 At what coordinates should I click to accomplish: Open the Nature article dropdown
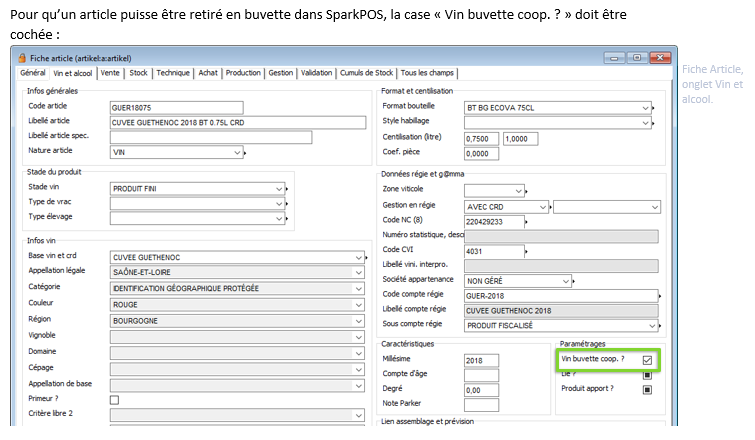coord(238,152)
